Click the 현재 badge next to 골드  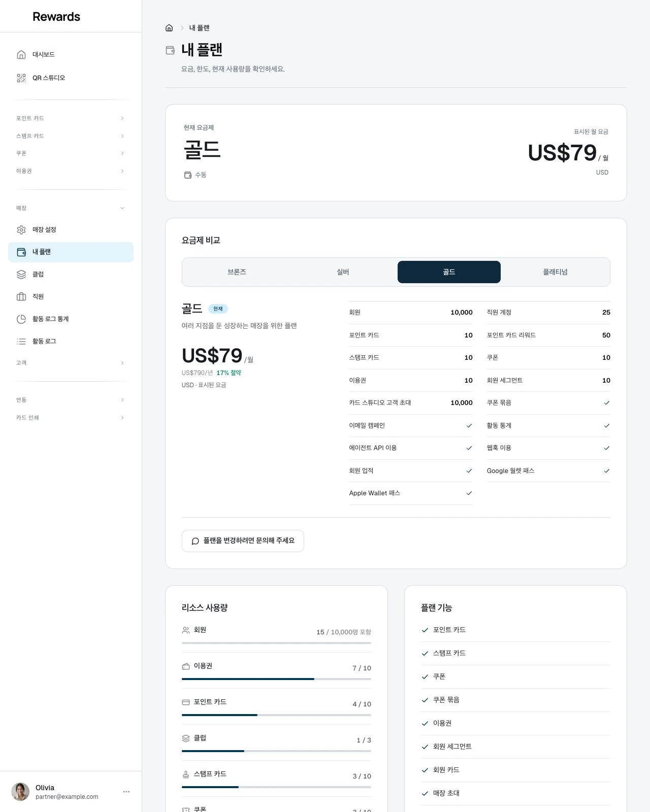click(x=218, y=309)
